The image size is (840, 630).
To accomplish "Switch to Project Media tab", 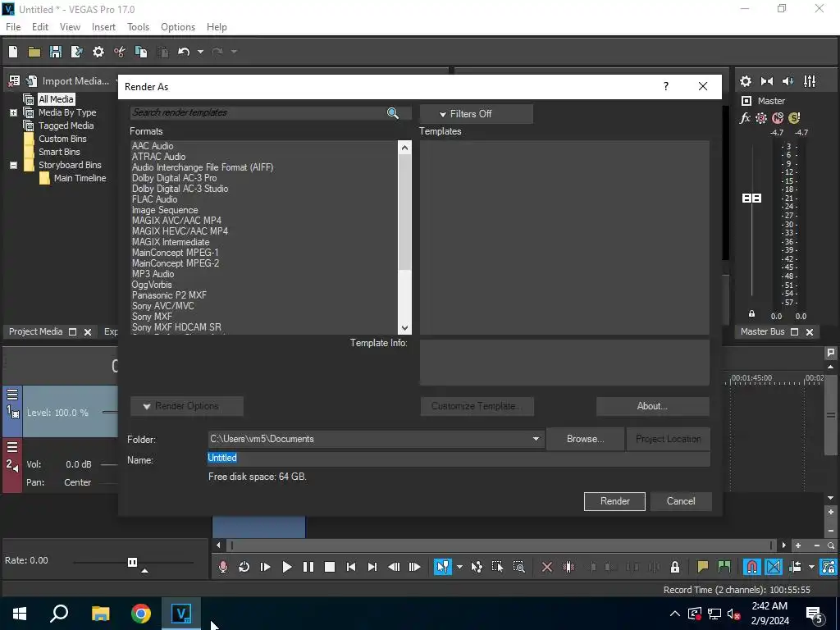I will [x=36, y=331].
